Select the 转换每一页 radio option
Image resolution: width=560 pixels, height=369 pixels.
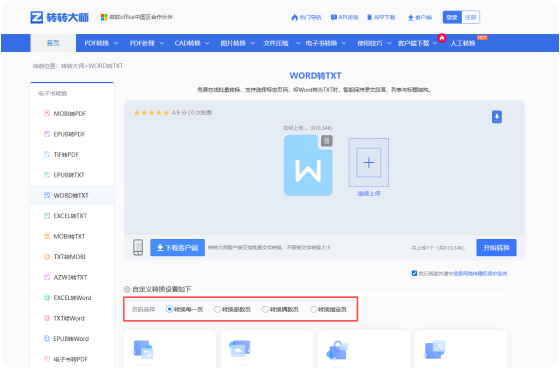pos(170,309)
